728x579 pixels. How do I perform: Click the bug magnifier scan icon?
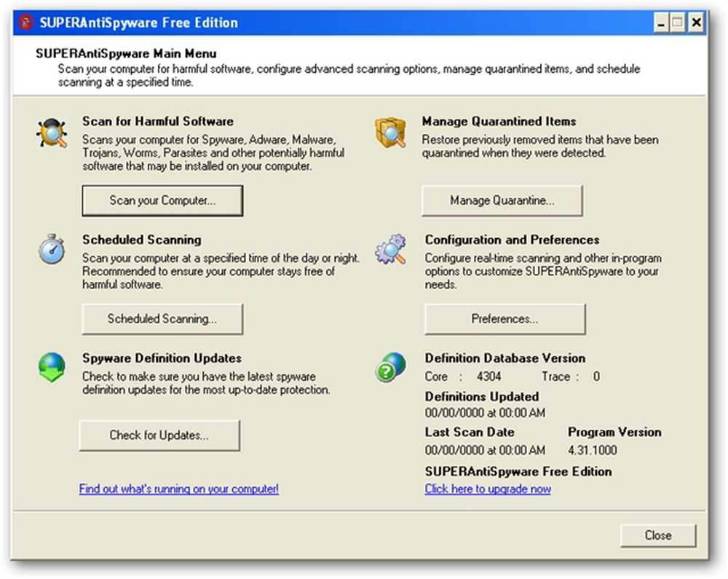point(52,133)
